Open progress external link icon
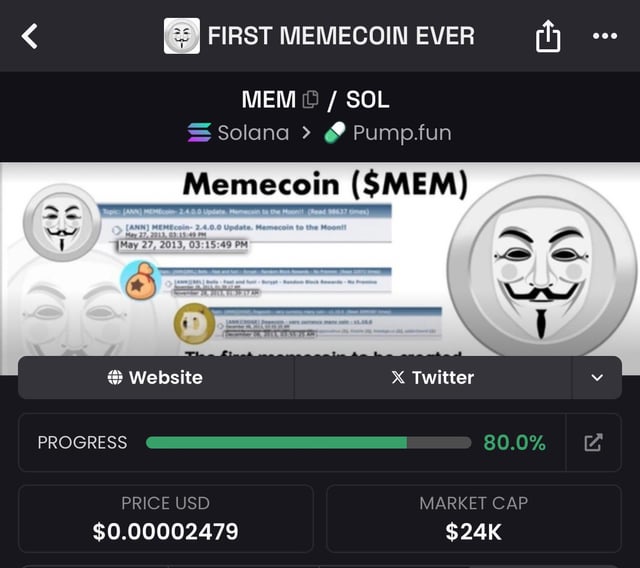 click(x=593, y=442)
